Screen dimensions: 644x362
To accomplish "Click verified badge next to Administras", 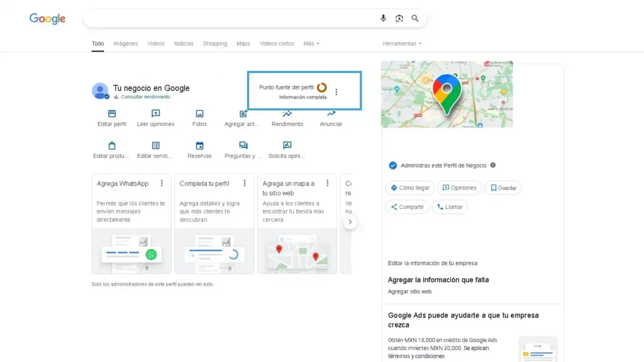I will pyautogui.click(x=392, y=166).
